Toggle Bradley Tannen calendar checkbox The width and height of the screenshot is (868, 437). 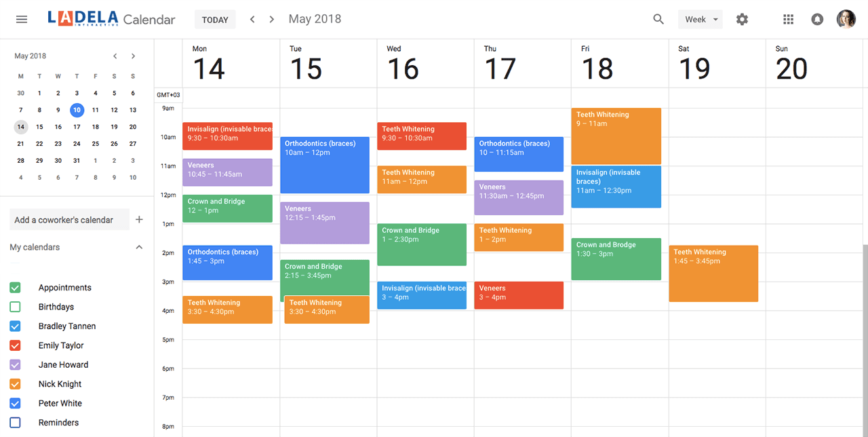(x=15, y=326)
